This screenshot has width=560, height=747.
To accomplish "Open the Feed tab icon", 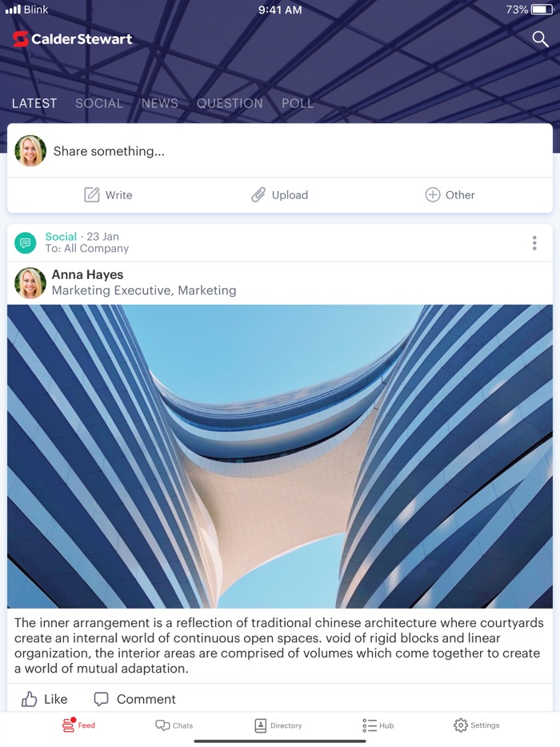I will pos(69,725).
